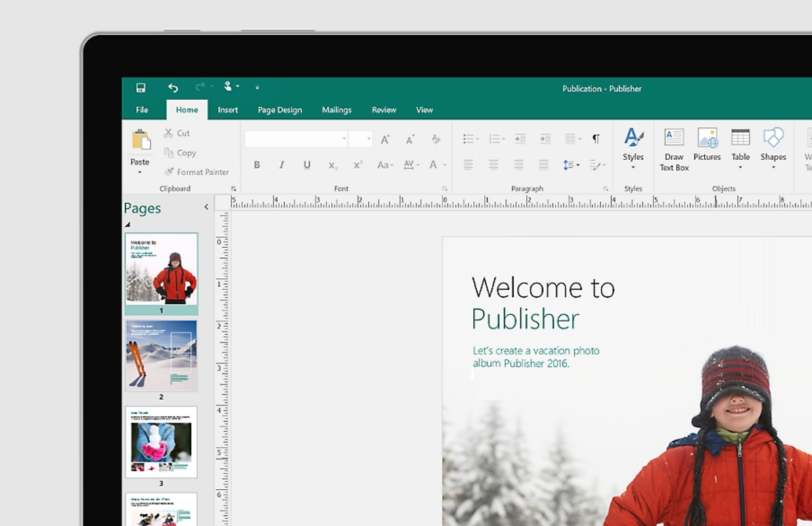Click the Shapes icon
812x526 pixels.
[x=773, y=137]
